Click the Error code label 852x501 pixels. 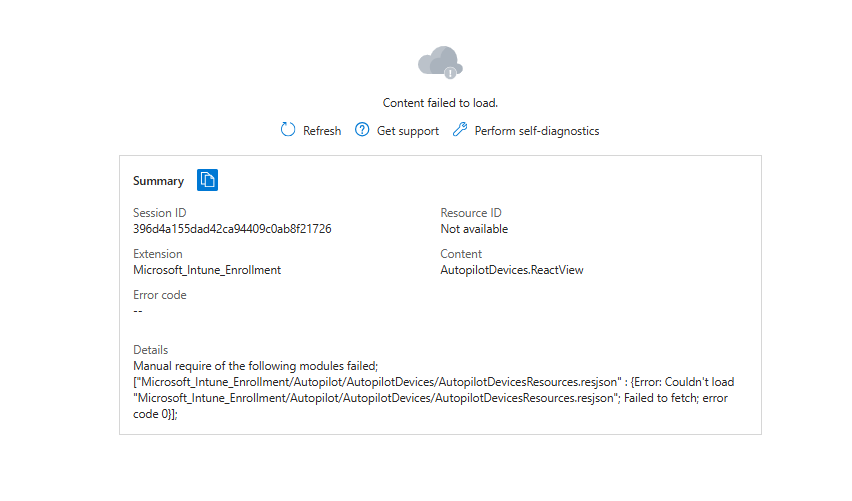(x=160, y=295)
